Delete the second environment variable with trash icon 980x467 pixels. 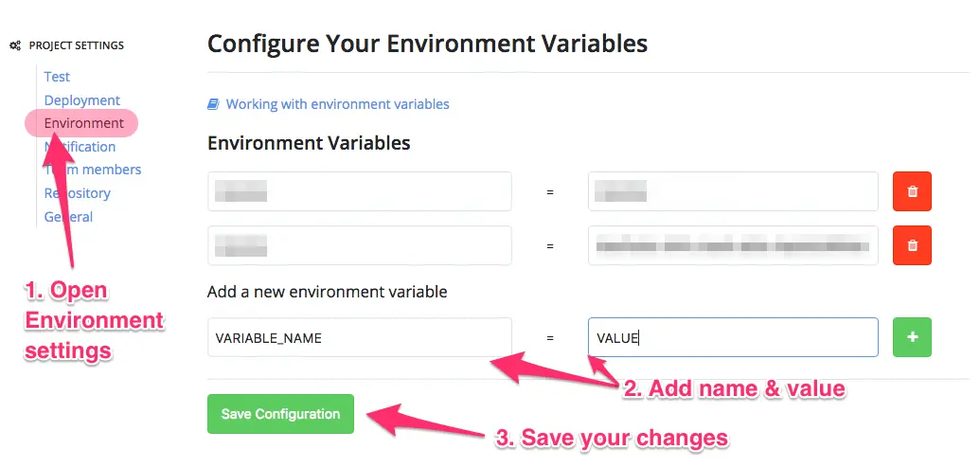point(912,245)
